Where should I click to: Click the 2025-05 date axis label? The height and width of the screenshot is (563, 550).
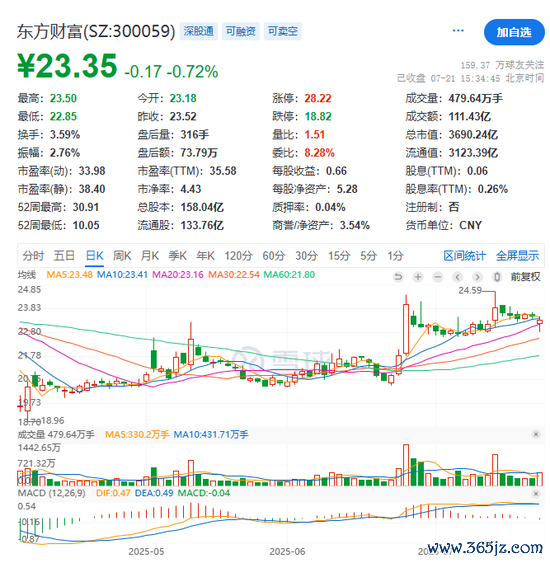click(146, 552)
